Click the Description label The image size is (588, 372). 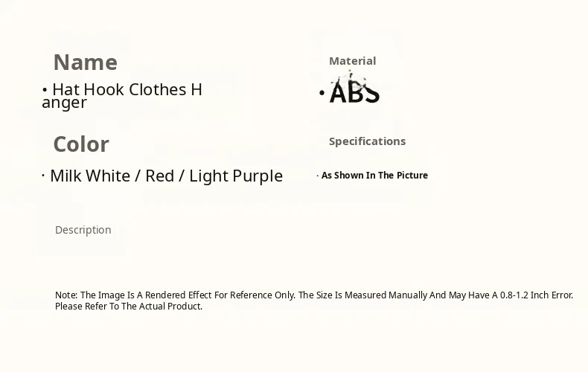click(x=83, y=230)
